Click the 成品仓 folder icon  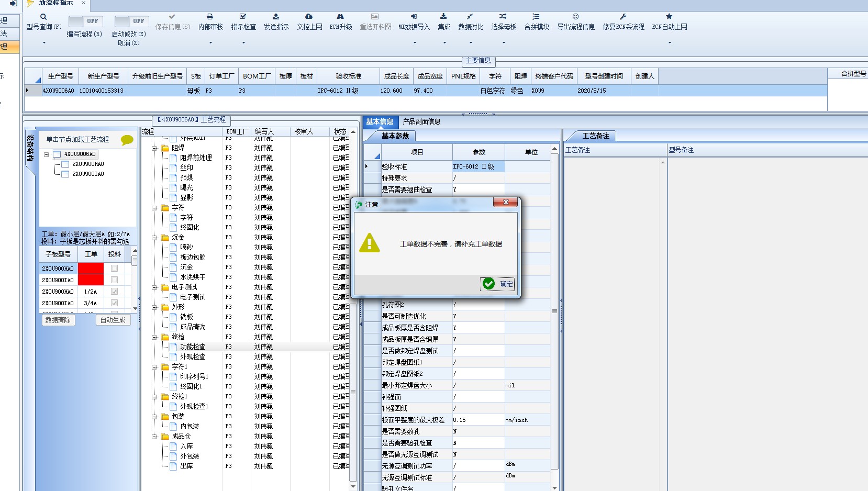click(165, 437)
